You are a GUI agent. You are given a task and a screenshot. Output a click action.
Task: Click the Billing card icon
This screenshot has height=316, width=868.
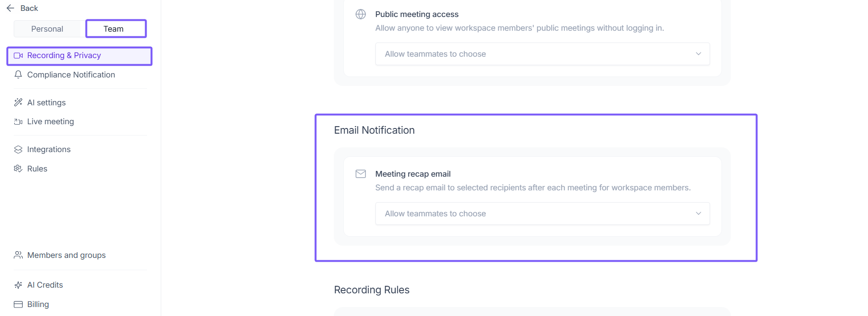click(18, 304)
